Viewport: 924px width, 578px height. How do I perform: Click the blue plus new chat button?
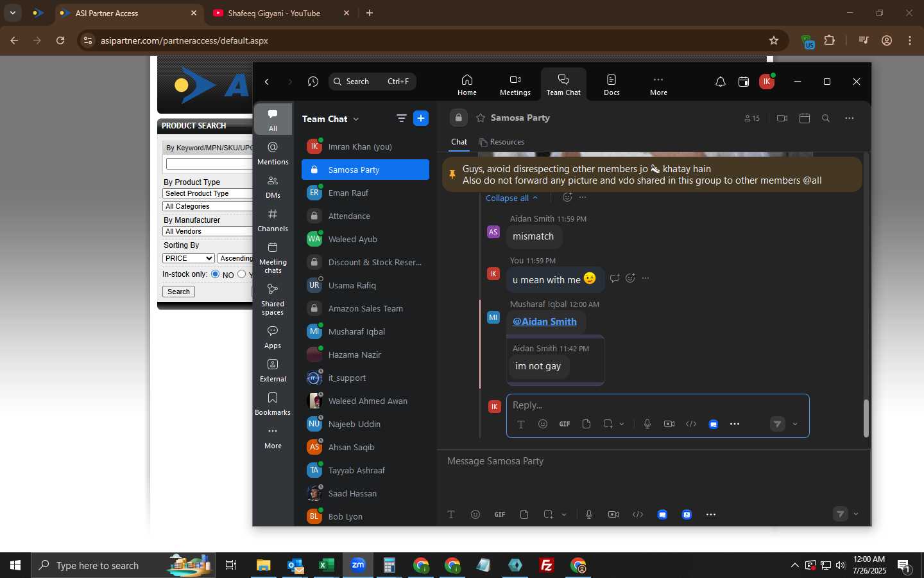pyautogui.click(x=421, y=118)
